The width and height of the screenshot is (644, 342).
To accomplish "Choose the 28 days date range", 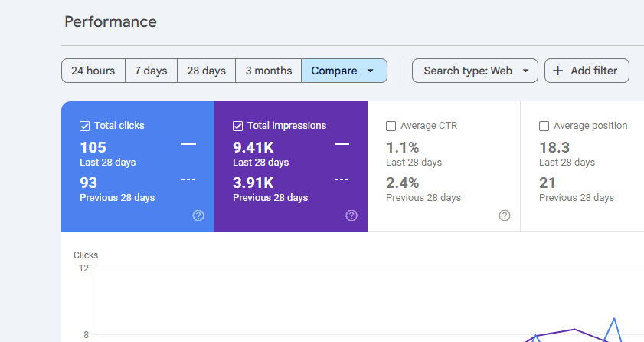I will pyautogui.click(x=206, y=71).
